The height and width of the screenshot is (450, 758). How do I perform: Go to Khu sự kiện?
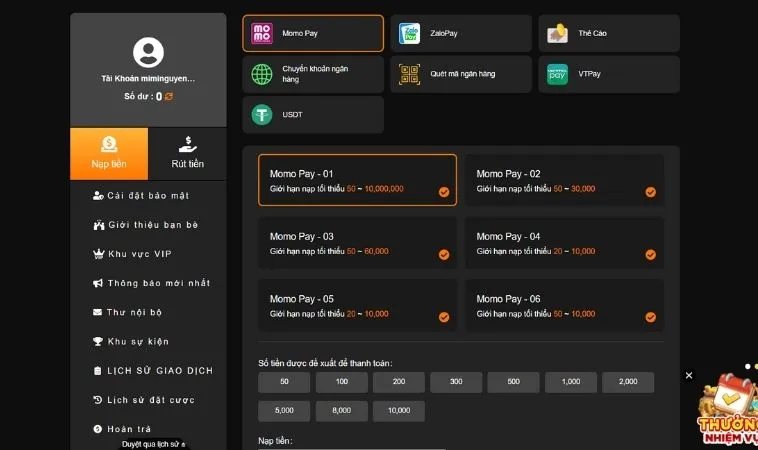click(x=131, y=341)
